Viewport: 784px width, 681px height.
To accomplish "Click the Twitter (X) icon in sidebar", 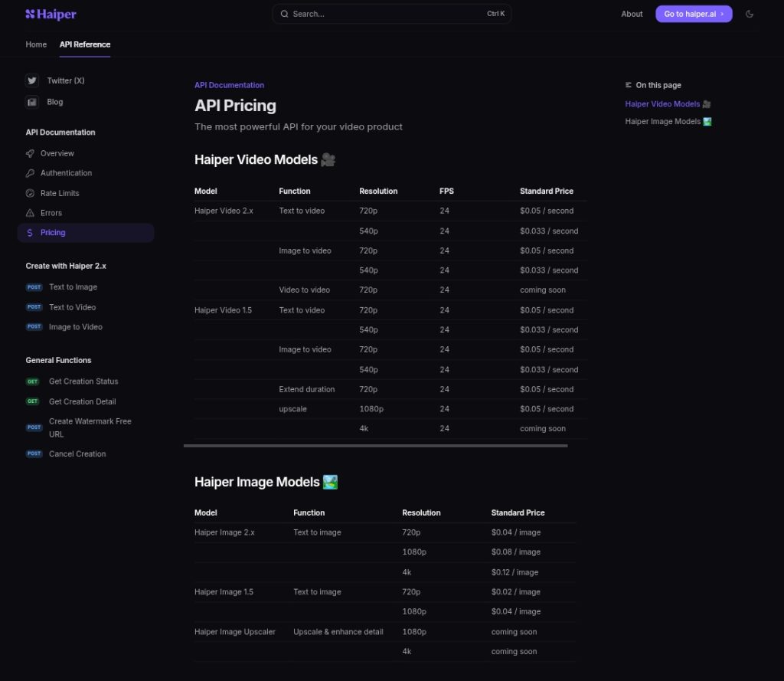I will coord(31,80).
